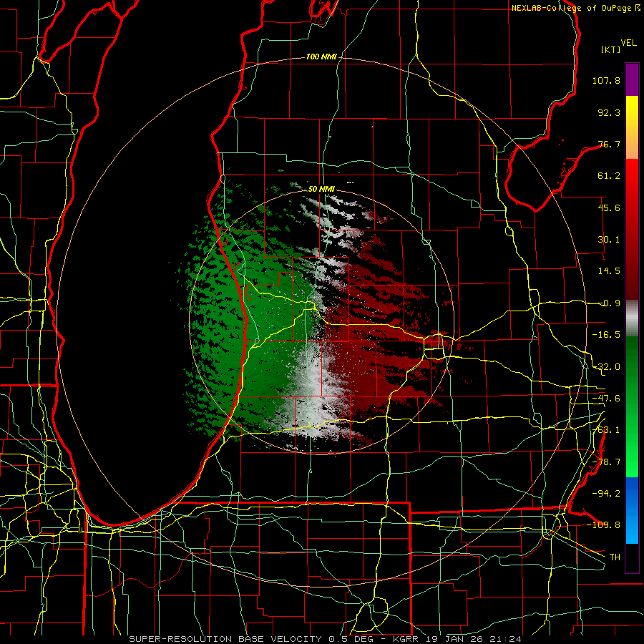
Task: Click the -32.0 velocity scale value
Action: click(x=606, y=367)
